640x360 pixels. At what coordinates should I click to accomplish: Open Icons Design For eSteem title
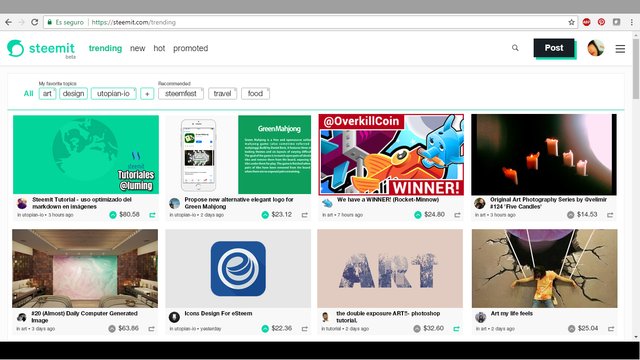[218, 313]
